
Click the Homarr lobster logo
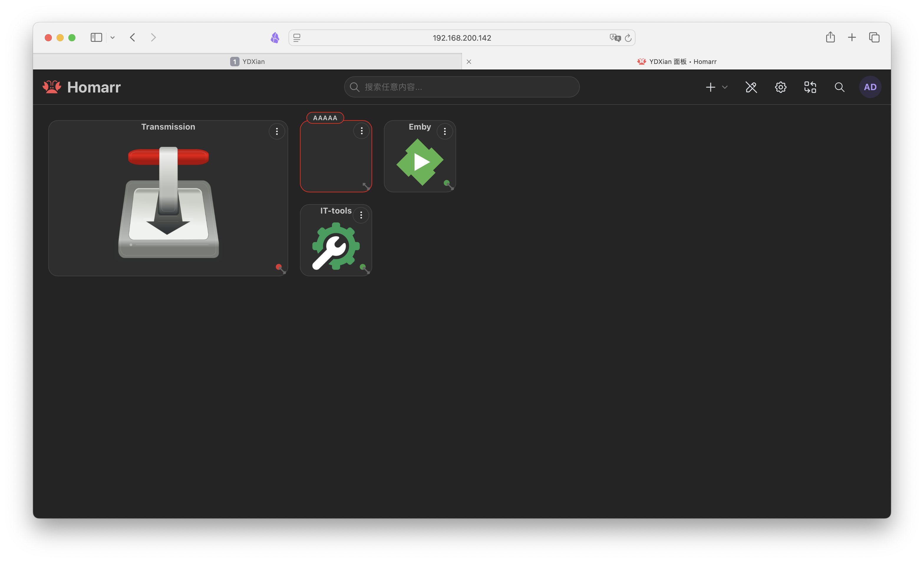(52, 87)
